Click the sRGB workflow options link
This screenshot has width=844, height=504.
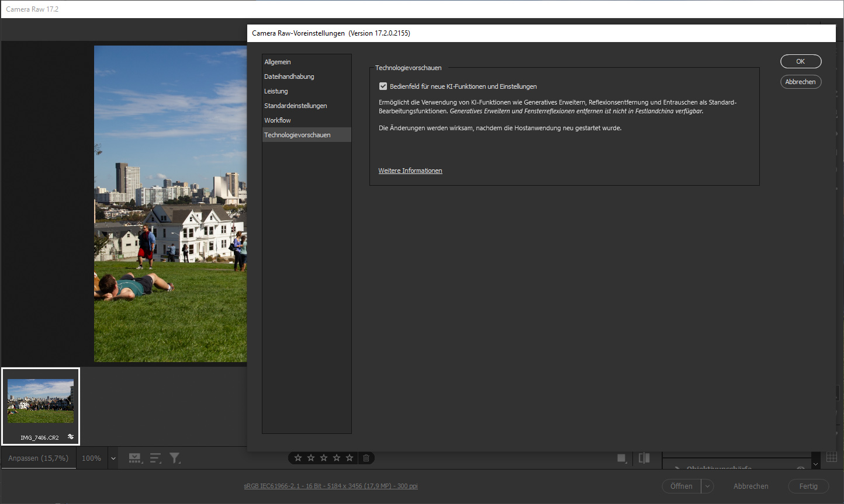(331, 486)
